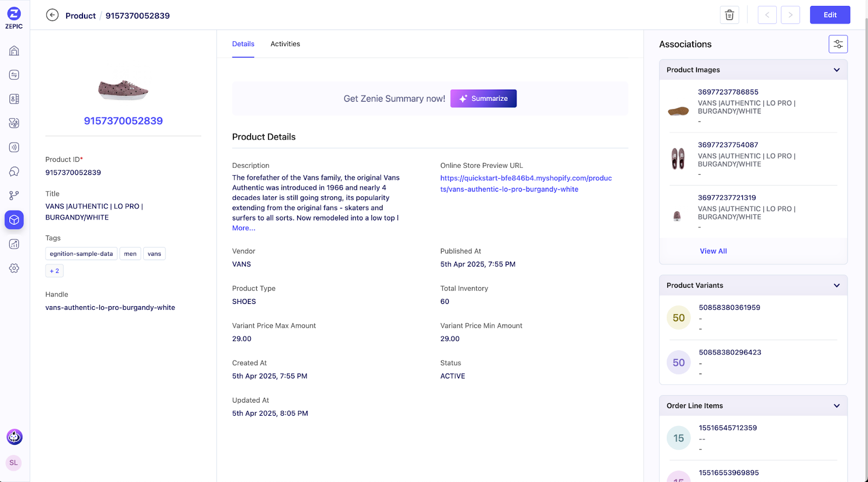Open the support headset sidebar icon

[x=14, y=172]
